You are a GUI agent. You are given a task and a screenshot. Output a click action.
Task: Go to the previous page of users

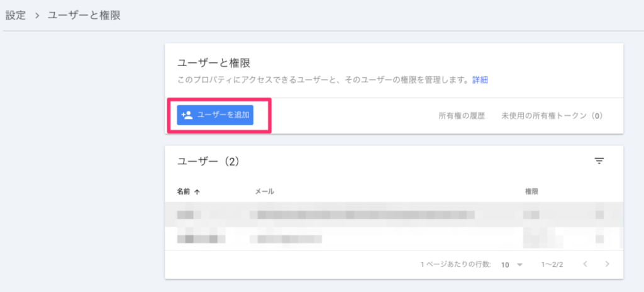(x=585, y=264)
